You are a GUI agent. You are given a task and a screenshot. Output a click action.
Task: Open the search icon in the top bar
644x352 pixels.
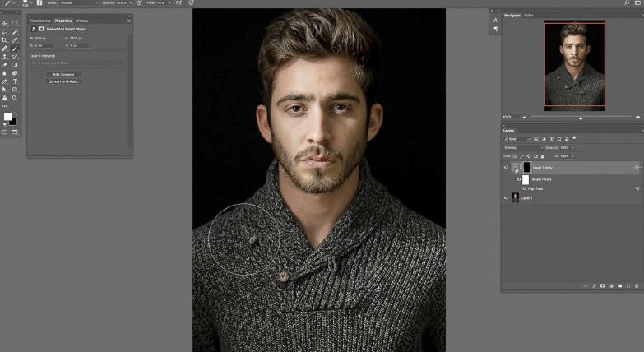tap(627, 2)
